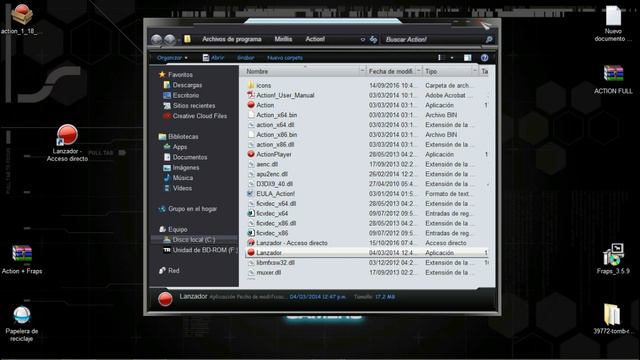
Task: Sort files by the Nombre column
Action: tap(257, 71)
